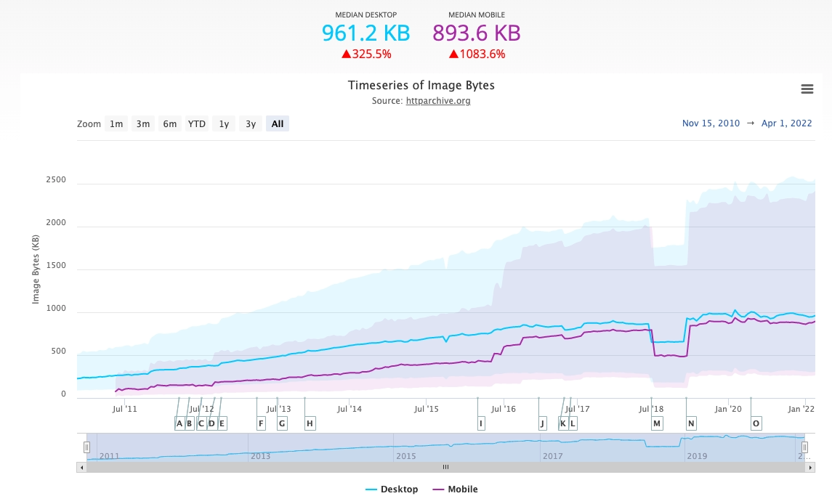The image size is (832, 504).
Task: Edit the Nov 15, 2010 start date
Action: point(711,123)
